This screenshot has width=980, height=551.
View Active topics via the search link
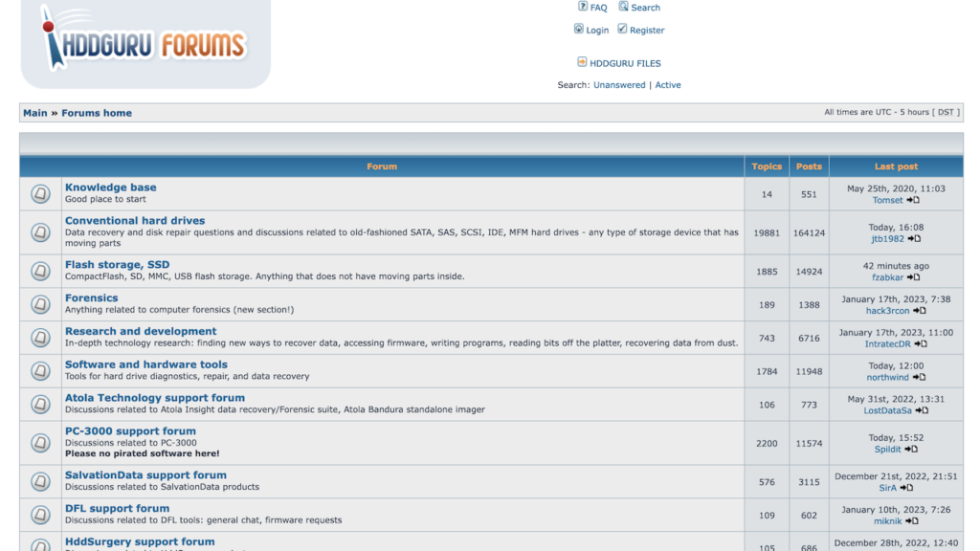click(x=667, y=84)
